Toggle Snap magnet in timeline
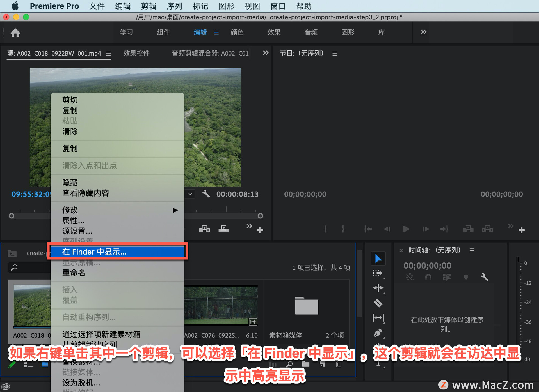Screen dimensions: 539x392 (x=428, y=277)
